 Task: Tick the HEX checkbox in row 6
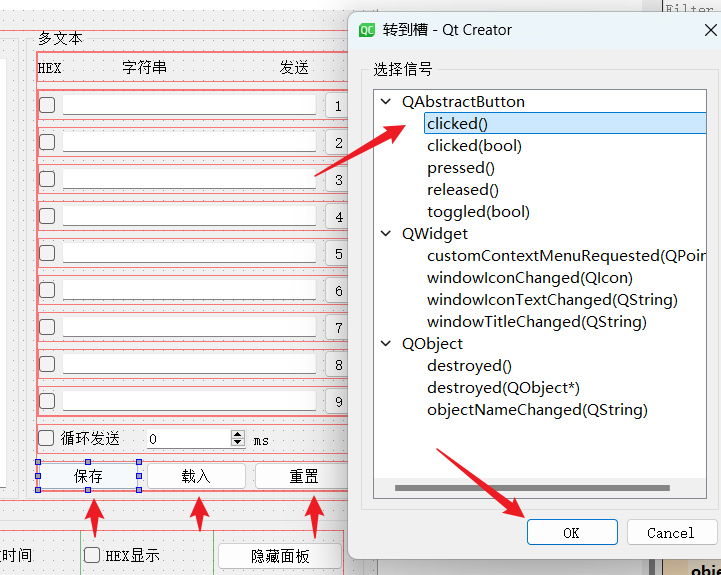click(47, 290)
